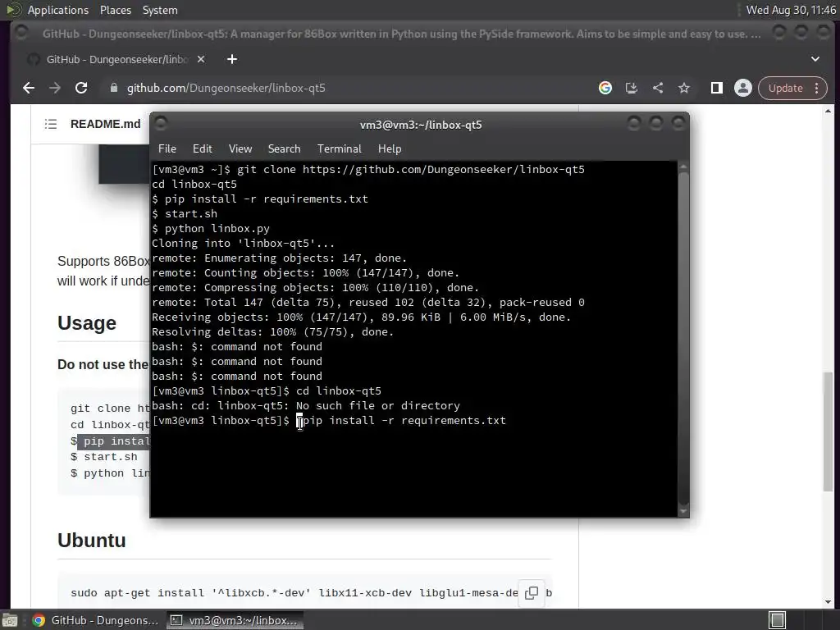Go back in Chrome browser
Screen dimensions: 840x630
(29, 88)
